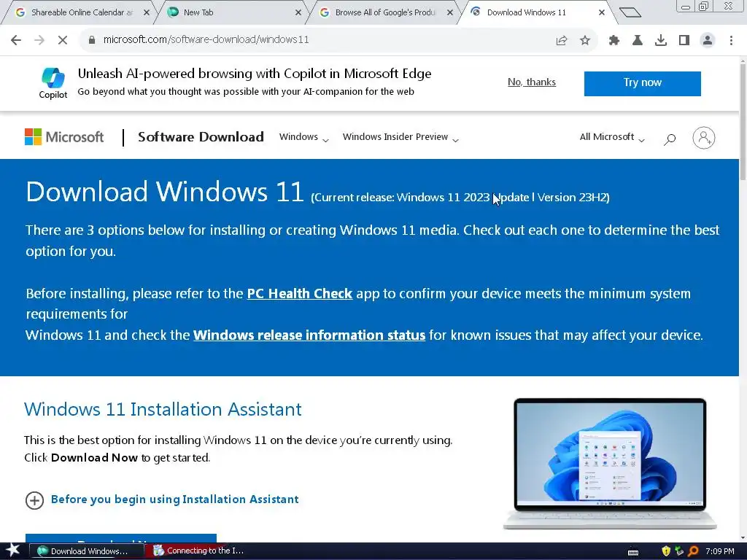
Task: Close the Browse All of Google's Products tab
Action: click(449, 13)
